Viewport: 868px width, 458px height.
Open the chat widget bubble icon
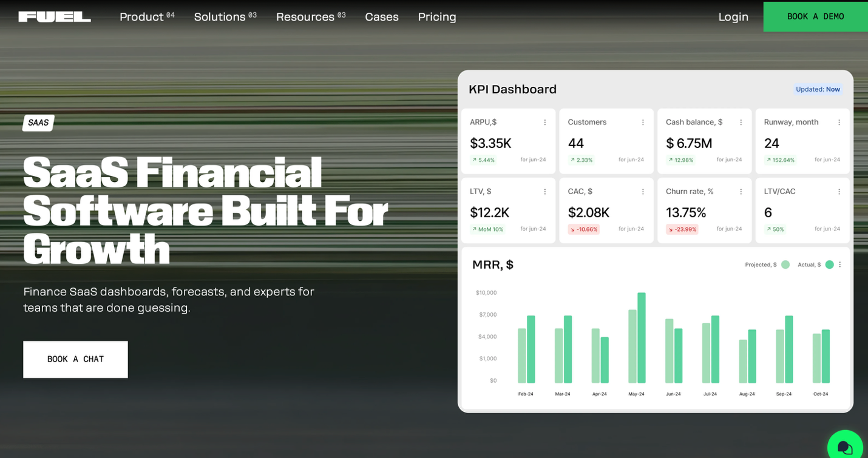[845, 448]
